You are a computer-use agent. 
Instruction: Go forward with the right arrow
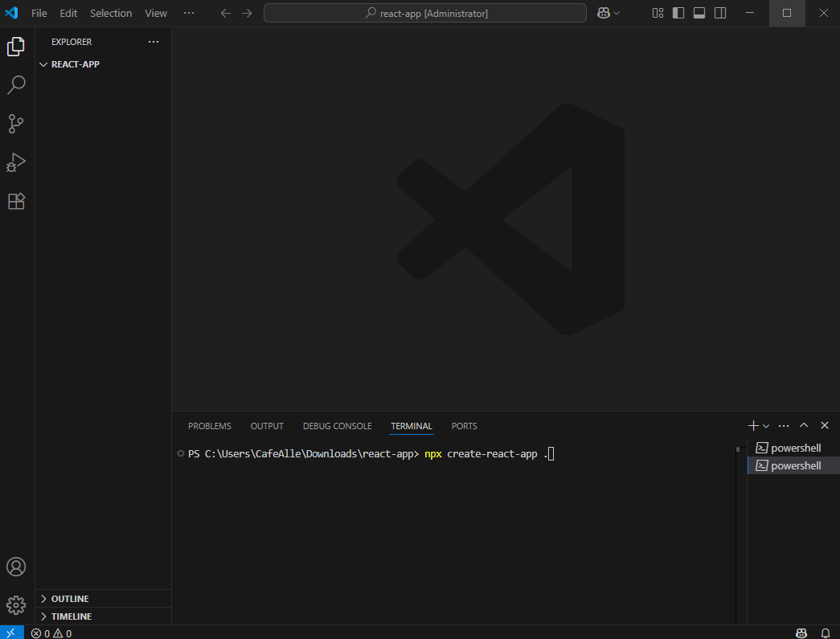click(247, 14)
